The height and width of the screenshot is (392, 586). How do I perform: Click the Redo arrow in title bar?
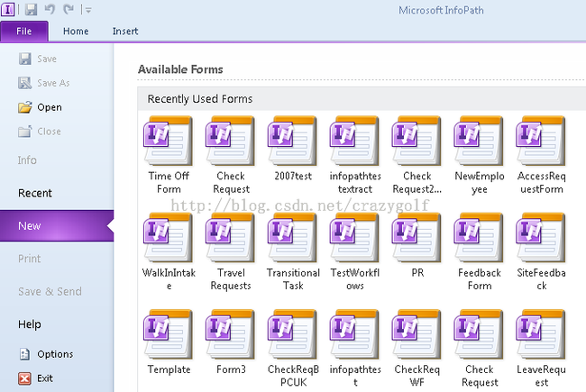coord(69,9)
